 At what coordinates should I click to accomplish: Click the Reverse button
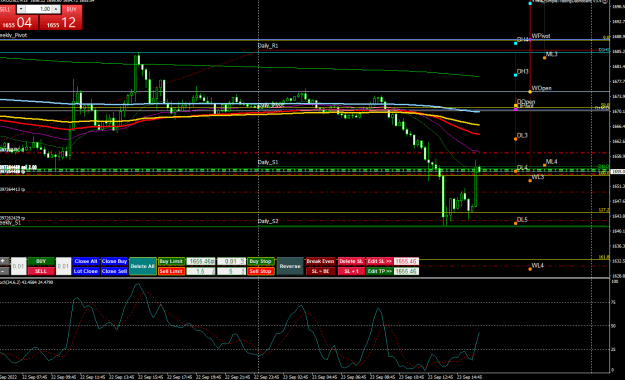point(290,266)
